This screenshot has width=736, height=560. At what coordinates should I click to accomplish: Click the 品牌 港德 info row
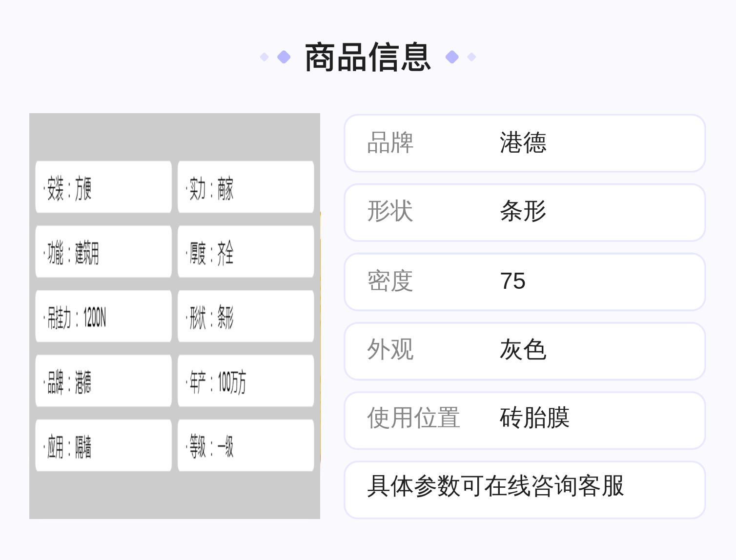click(525, 143)
